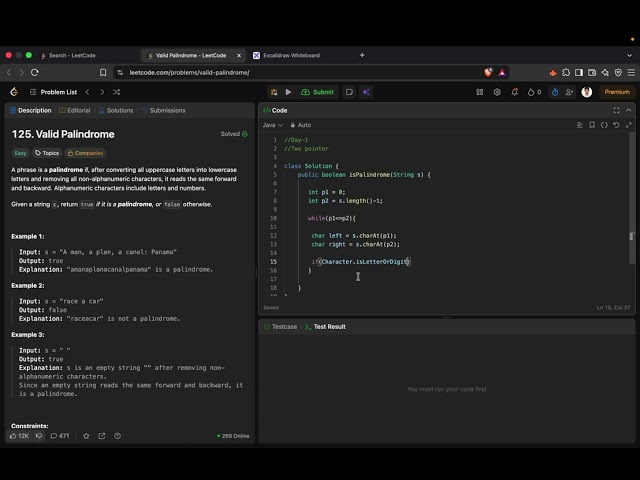The width and height of the screenshot is (640, 480).
Task: Expand the locked Companies tag
Action: pos(85,153)
